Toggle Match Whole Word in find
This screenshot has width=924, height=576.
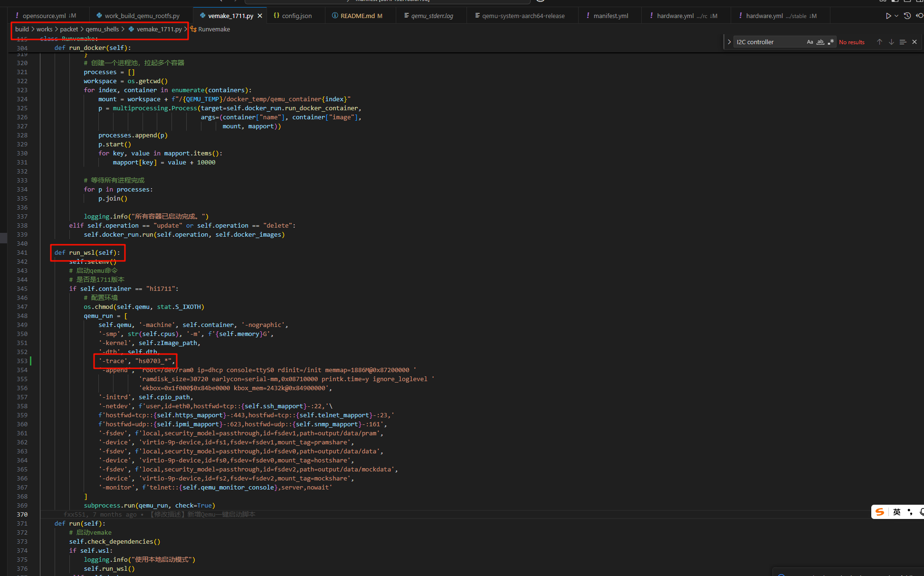coord(820,42)
